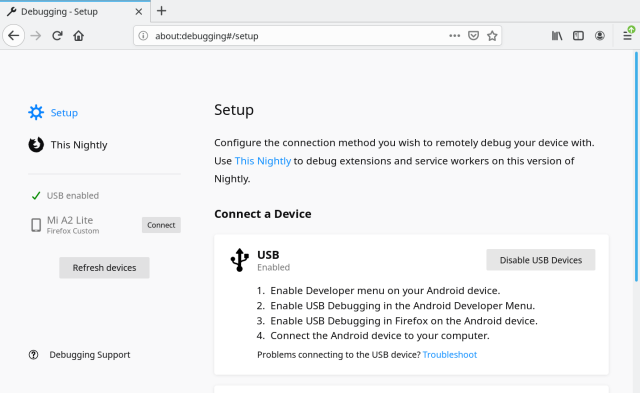This screenshot has width=640, height=393.
Task: Select the Debugging - Setup tab
Action: [x=75, y=11]
